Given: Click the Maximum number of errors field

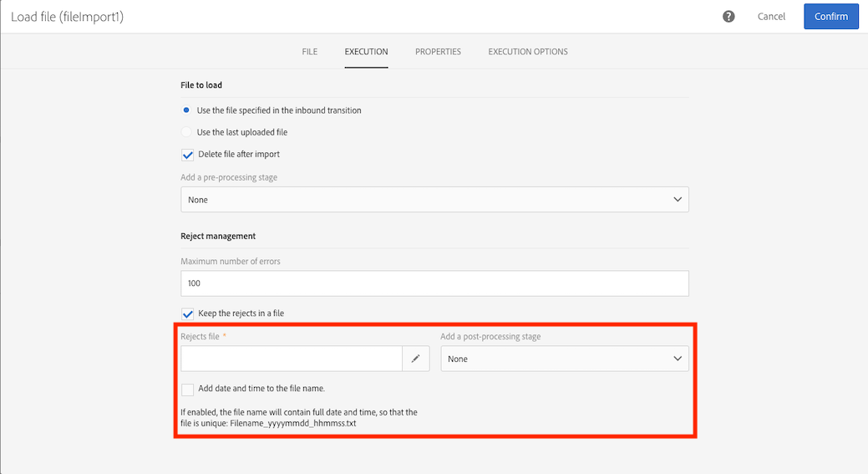Looking at the screenshot, I should (x=434, y=283).
